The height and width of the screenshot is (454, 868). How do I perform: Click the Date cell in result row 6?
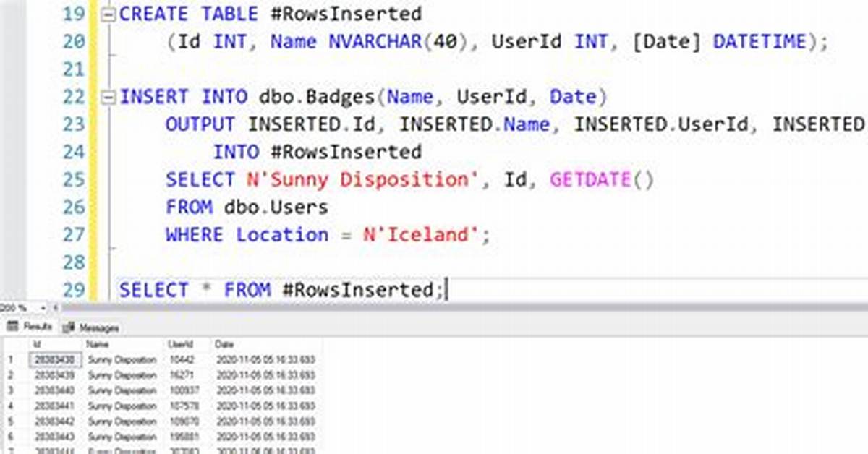click(265, 437)
